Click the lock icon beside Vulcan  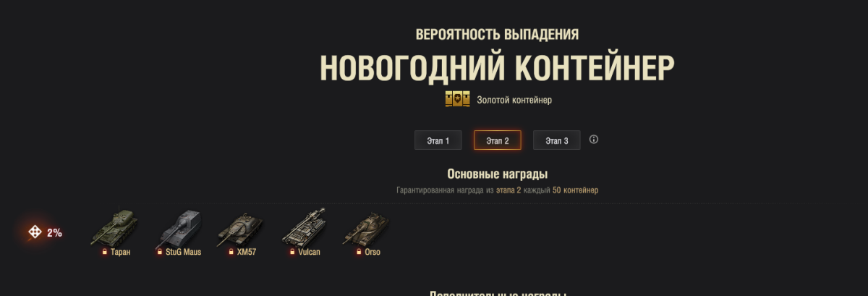(292, 252)
